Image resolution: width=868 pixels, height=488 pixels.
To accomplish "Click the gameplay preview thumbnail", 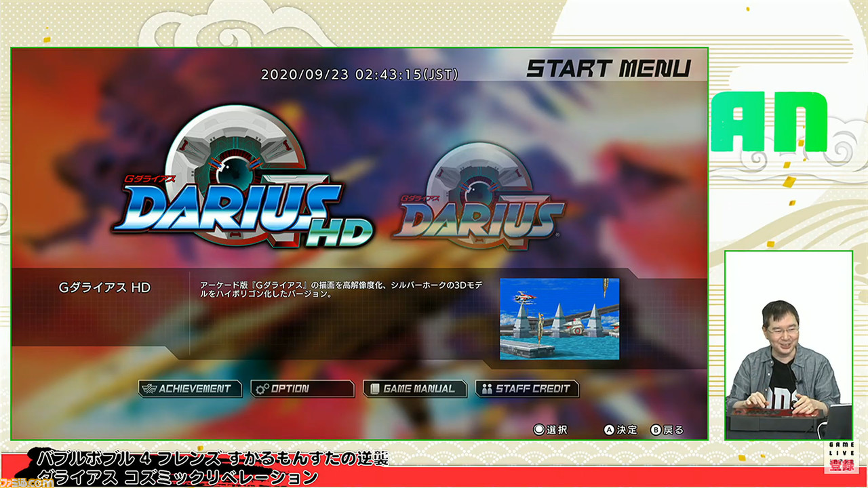I will (559, 319).
